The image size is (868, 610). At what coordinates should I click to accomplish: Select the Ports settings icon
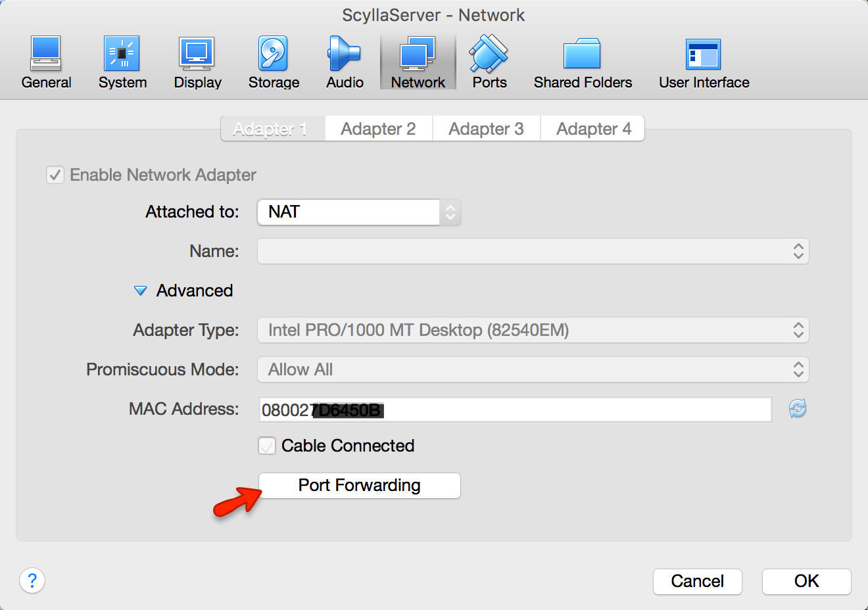pos(489,63)
